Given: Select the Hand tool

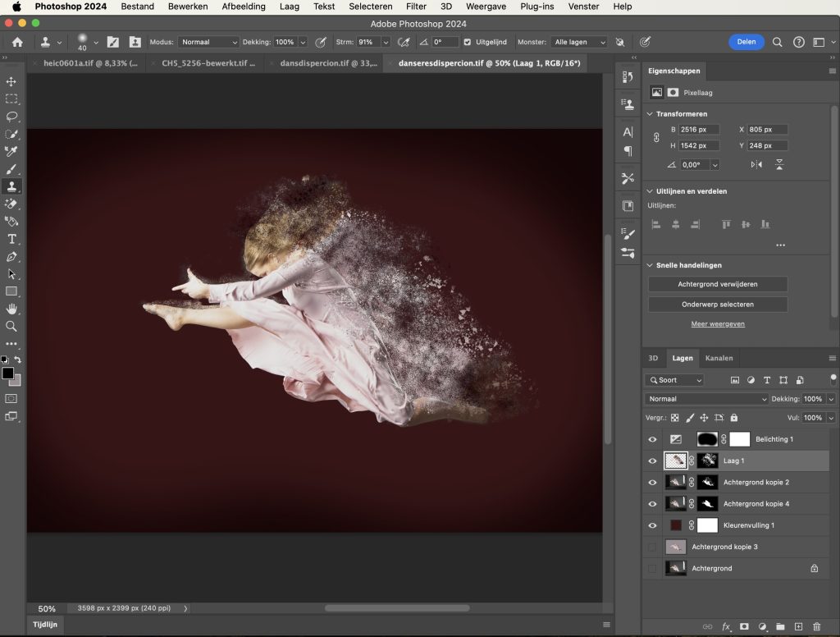Looking at the screenshot, I should point(11,309).
